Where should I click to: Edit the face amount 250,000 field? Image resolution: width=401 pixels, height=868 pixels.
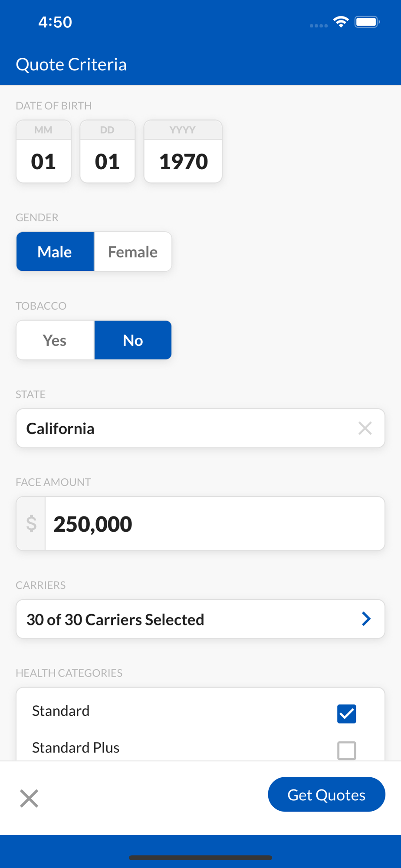click(x=214, y=524)
